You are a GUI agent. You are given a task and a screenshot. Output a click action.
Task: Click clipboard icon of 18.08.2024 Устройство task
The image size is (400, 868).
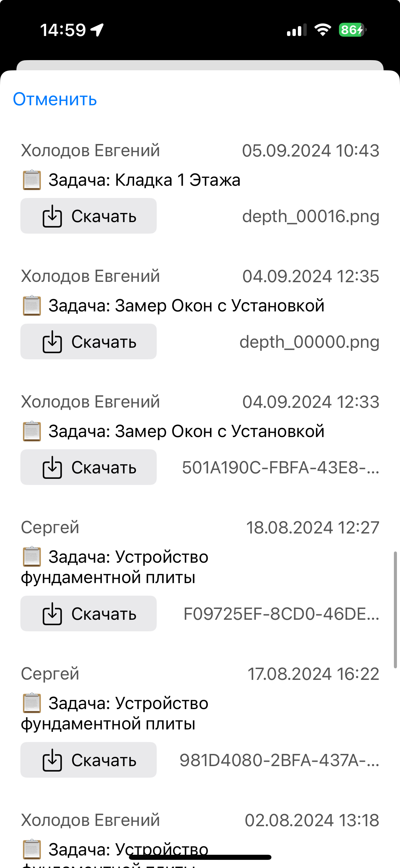32,557
